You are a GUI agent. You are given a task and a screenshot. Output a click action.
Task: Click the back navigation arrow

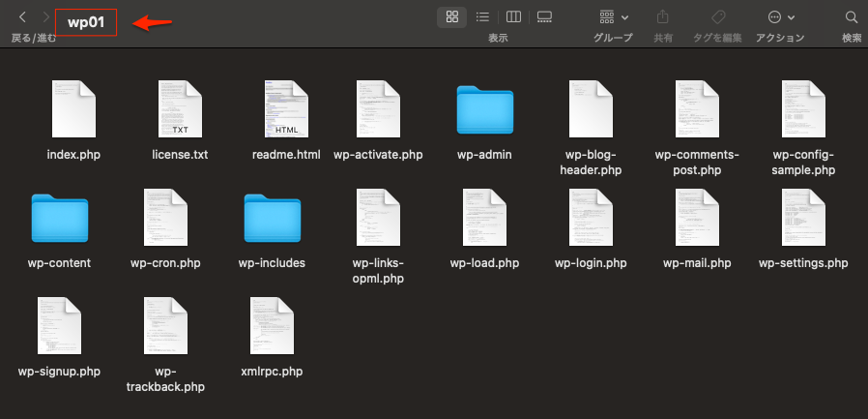(x=22, y=17)
